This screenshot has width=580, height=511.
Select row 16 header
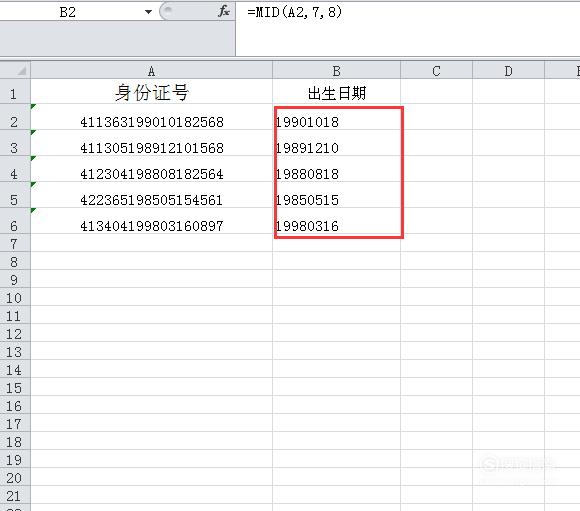[x=15, y=405]
